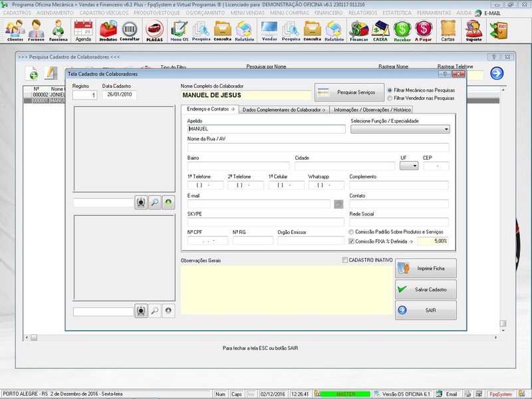Click webcam button under first photo box
This screenshot has width=532, height=399.
141,203
